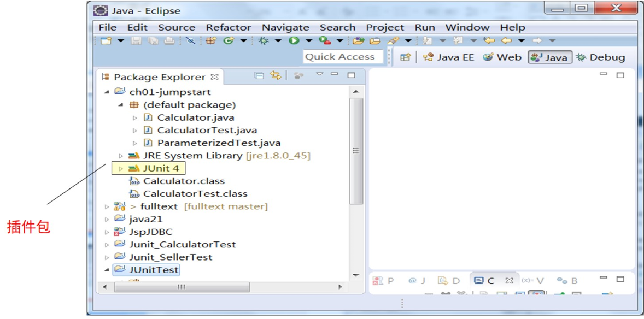The height and width of the screenshot is (319, 644).
Task: Open the Edit menu
Action: pos(137,27)
